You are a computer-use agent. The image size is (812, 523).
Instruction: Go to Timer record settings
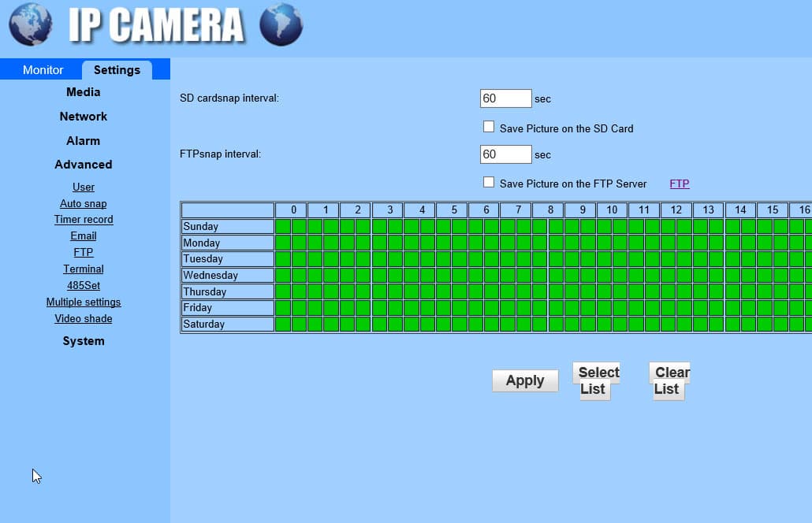(x=84, y=219)
